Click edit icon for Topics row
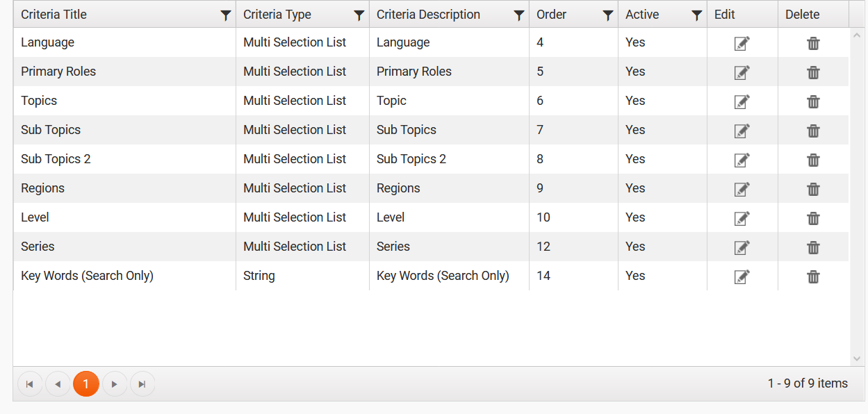Screen dimensions: 868x414 742,102
